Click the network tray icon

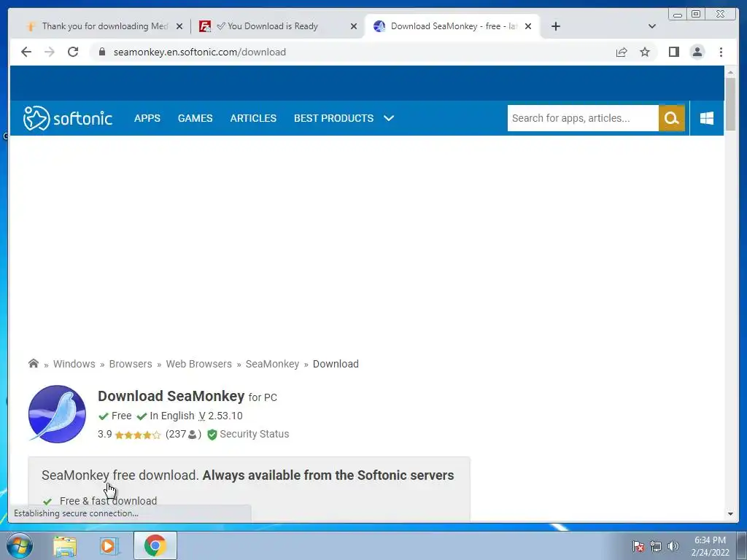click(x=656, y=546)
